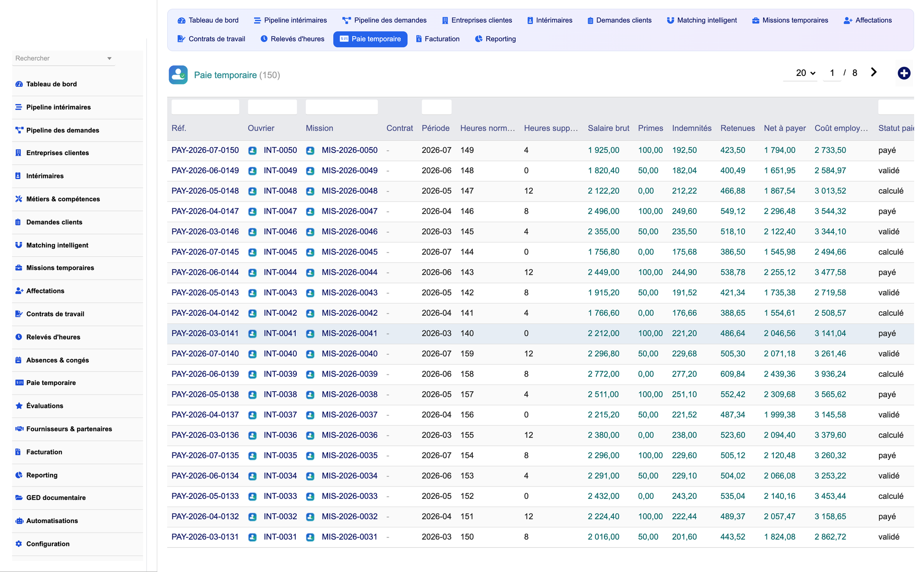Viewport: 924px width, 572px height.
Task: Open the Rechercher dropdown arrow in sidebar
Action: [x=109, y=58]
